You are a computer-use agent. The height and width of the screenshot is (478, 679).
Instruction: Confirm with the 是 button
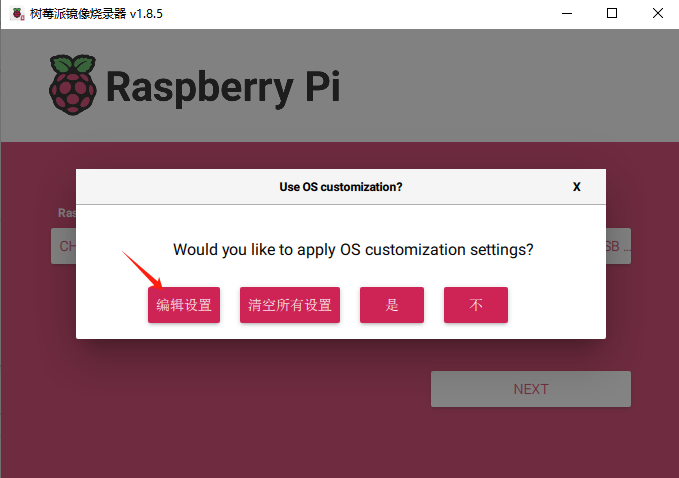(x=392, y=305)
